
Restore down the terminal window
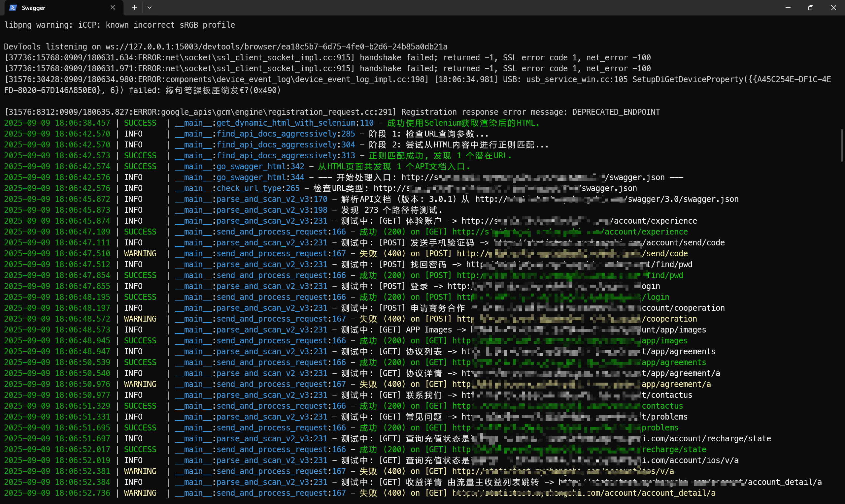[810, 8]
